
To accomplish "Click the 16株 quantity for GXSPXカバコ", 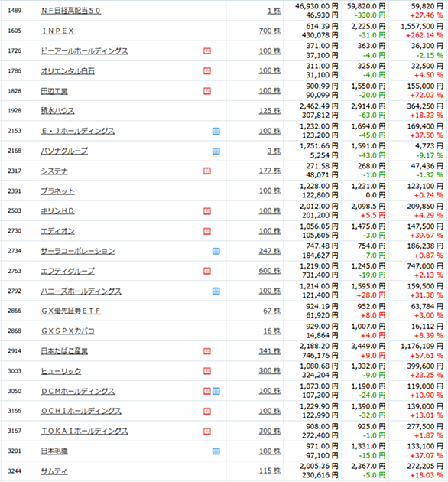I will [x=271, y=331].
